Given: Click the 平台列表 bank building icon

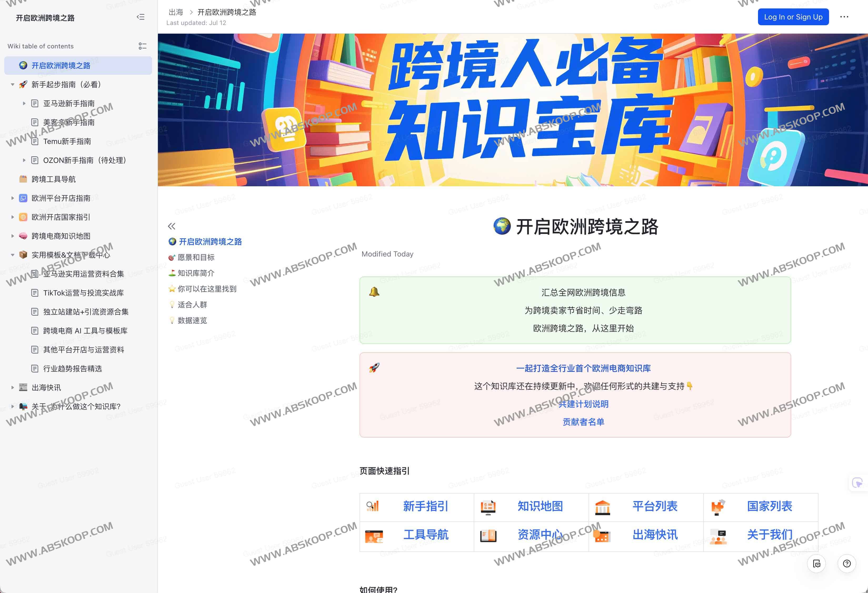Looking at the screenshot, I should tap(602, 507).
